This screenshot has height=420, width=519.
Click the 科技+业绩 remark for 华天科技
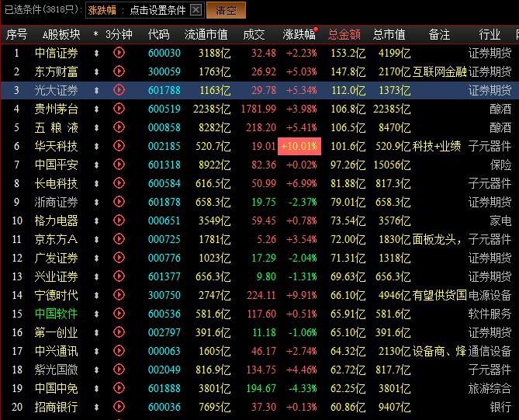click(x=437, y=146)
